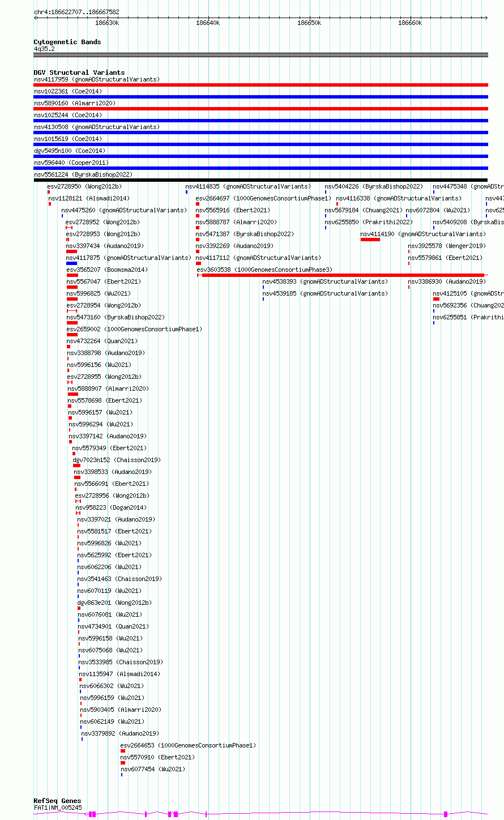
Task: Select nsv3533985 (Chaisson2019) variant
Action: 121,662
